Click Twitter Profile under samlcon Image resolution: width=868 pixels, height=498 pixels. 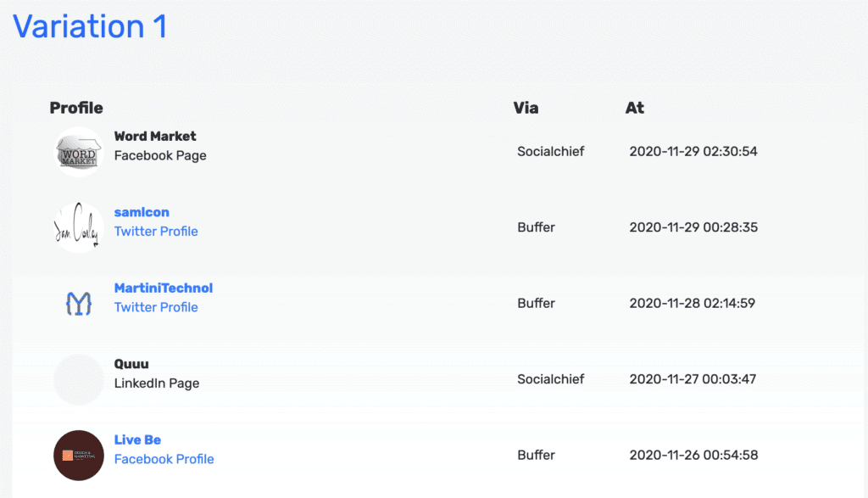click(156, 232)
